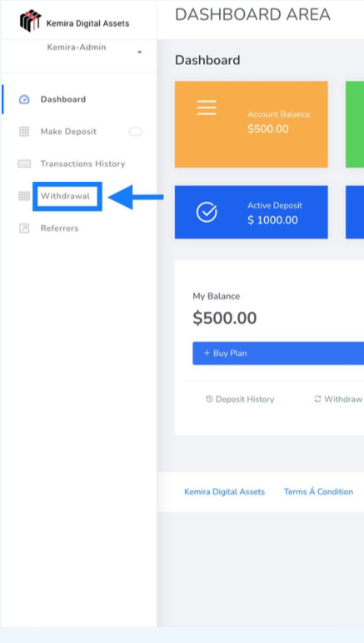
Task: Open the Kemira-Admin user menu
Action: pyautogui.click(x=77, y=48)
